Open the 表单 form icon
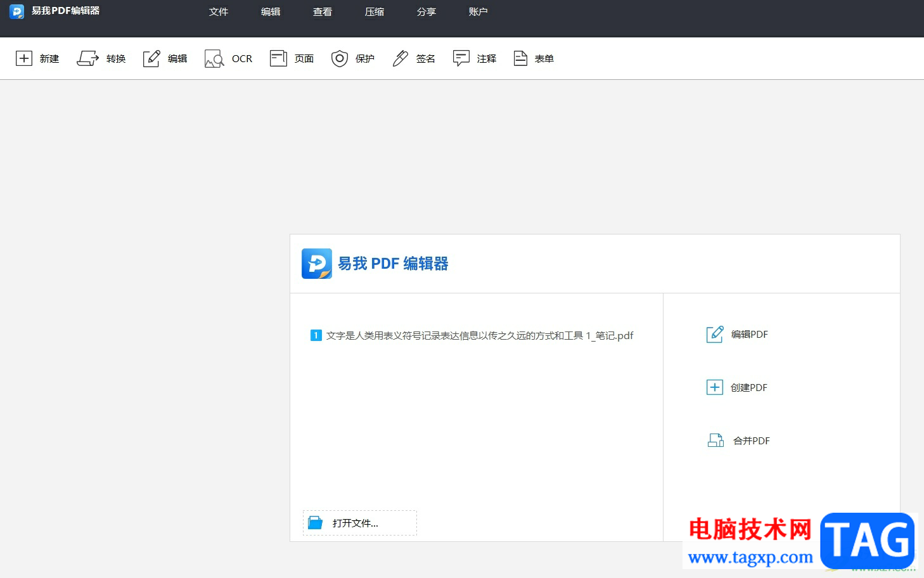The width and height of the screenshot is (924, 578). pyautogui.click(x=520, y=58)
